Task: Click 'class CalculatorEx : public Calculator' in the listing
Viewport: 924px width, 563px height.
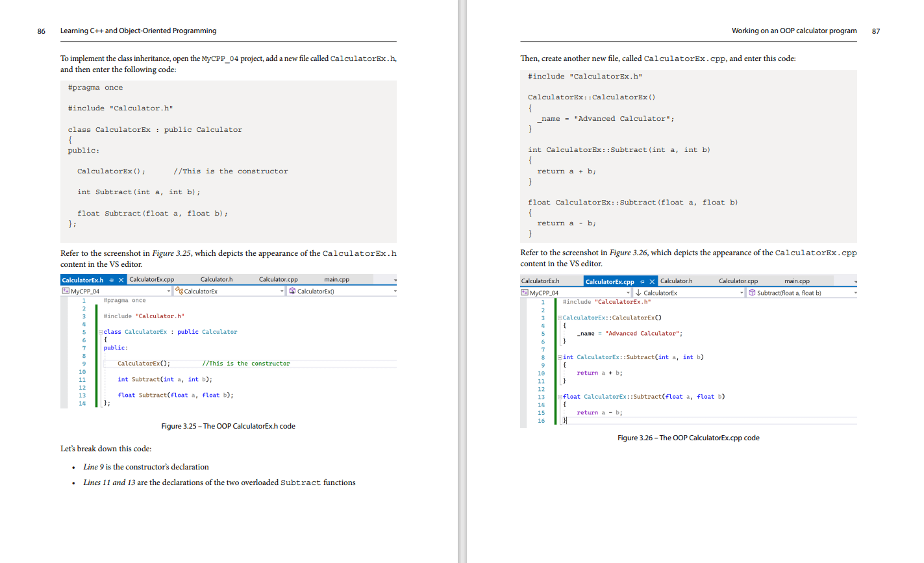Action: pyautogui.click(x=155, y=130)
